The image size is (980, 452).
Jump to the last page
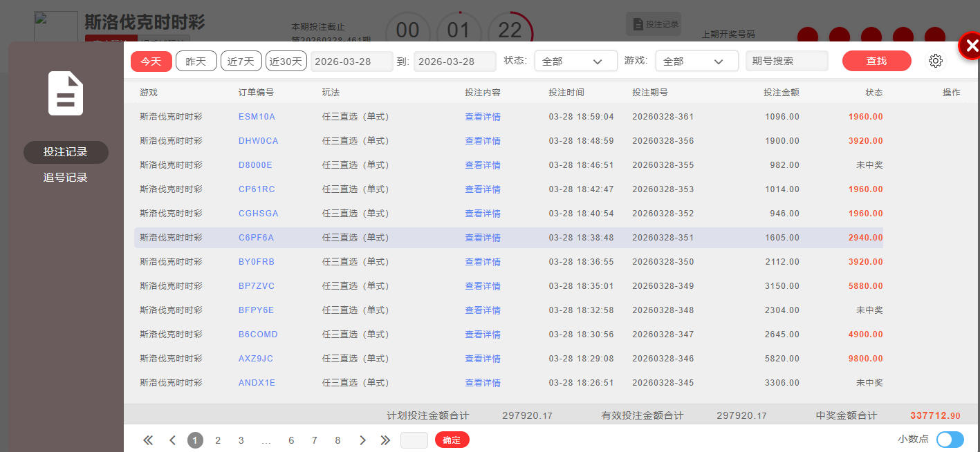[x=385, y=440]
